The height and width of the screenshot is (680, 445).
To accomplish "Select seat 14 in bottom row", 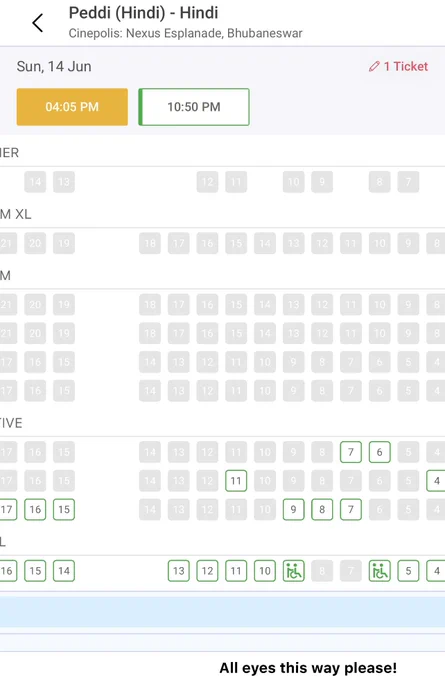I will click(64, 571).
